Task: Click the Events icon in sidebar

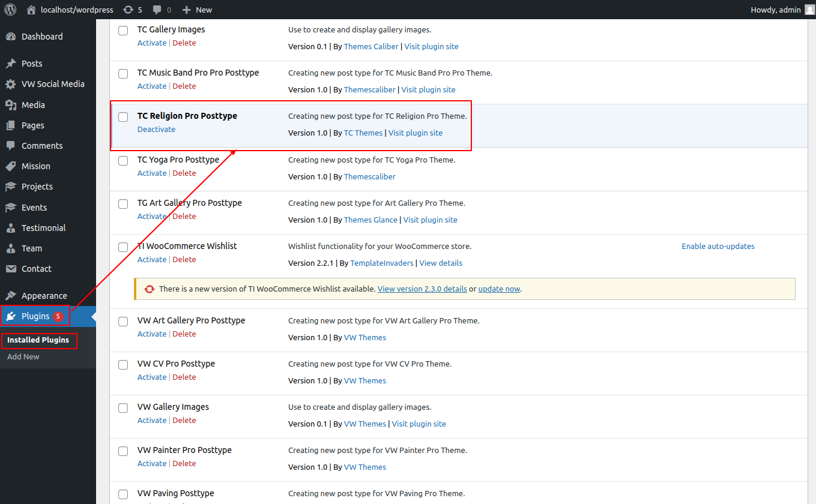Action: pyautogui.click(x=11, y=208)
